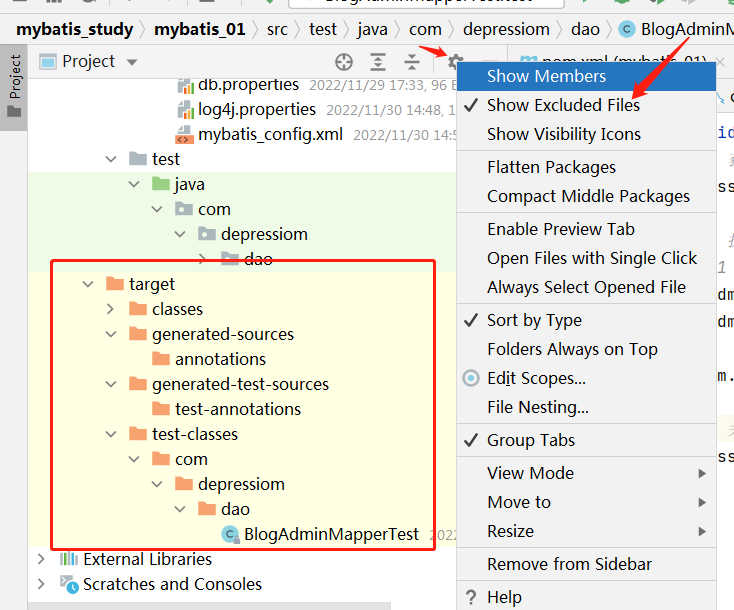Select the test-annotations folder
Screen dimensions: 734x610
(238, 409)
